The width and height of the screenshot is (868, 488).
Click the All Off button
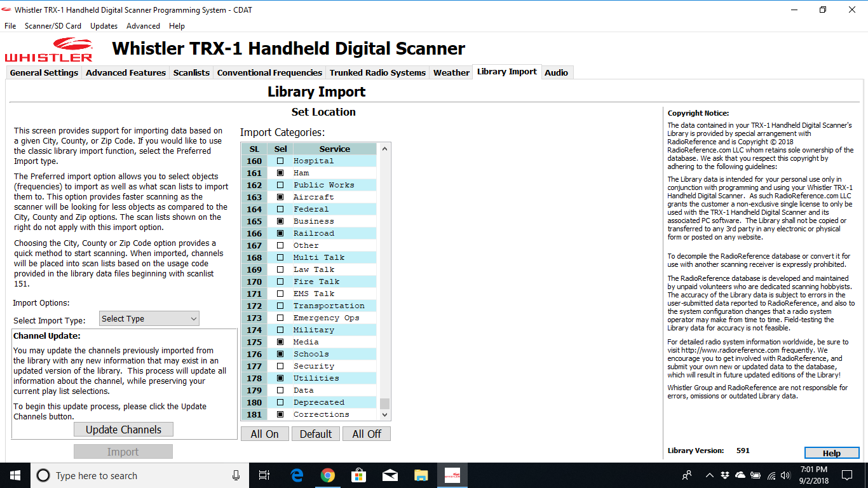point(367,434)
